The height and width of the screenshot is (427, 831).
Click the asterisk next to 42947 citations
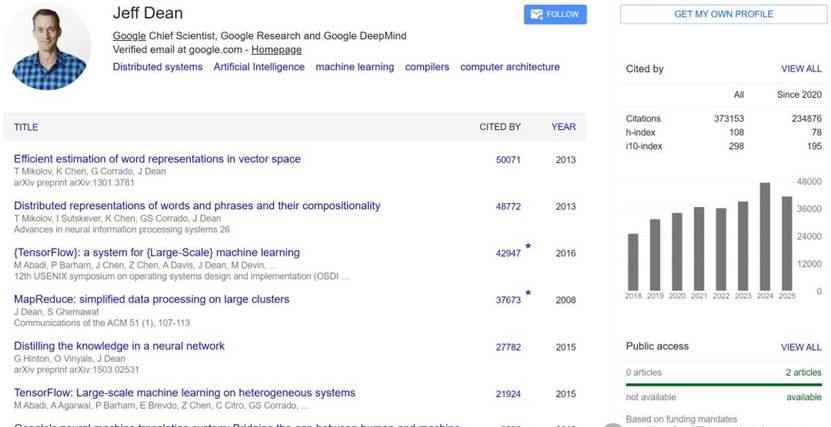[528, 246]
